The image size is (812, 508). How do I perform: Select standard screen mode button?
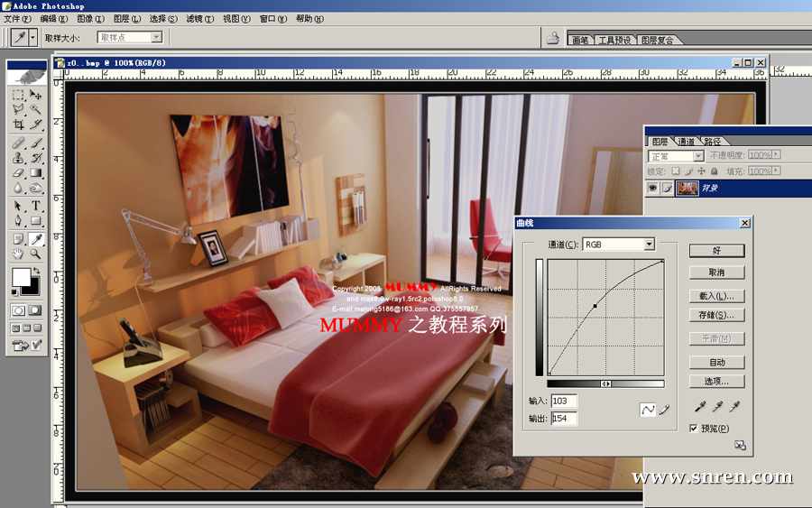tap(16, 328)
